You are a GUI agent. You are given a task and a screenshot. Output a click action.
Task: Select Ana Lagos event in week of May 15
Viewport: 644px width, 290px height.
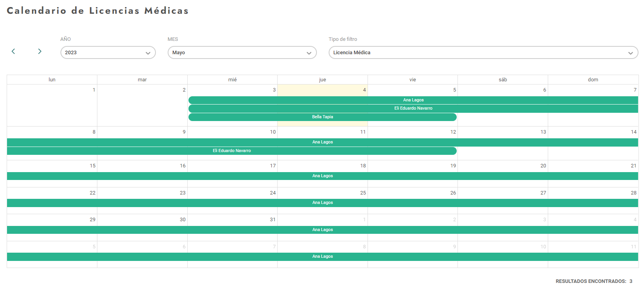pyautogui.click(x=322, y=176)
